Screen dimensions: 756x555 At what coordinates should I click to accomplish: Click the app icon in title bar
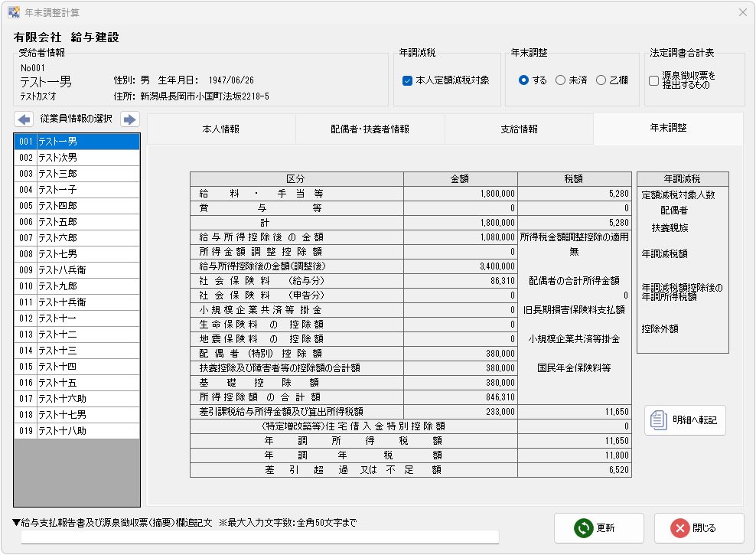[13, 12]
